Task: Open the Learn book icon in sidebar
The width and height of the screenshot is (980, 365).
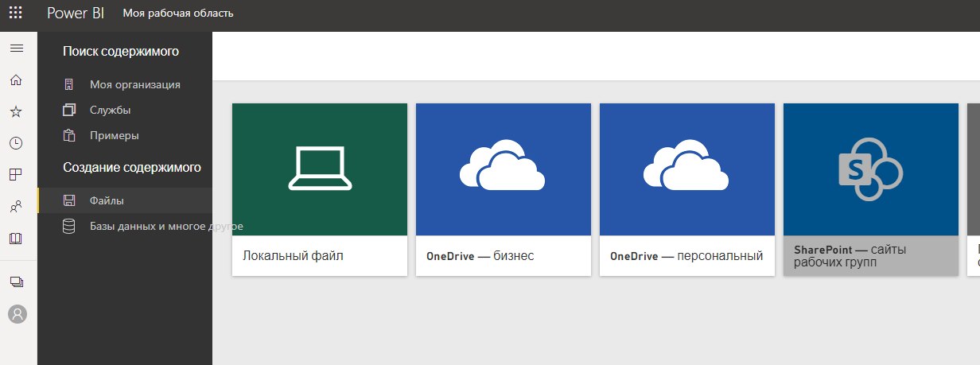Action: pyautogui.click(x=16, y=239)
